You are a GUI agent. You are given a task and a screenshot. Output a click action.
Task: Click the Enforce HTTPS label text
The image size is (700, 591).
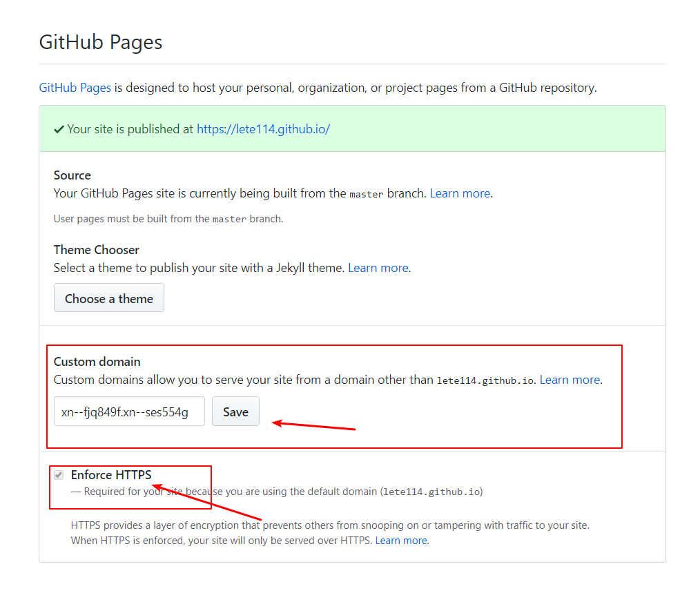click(110, 475)
